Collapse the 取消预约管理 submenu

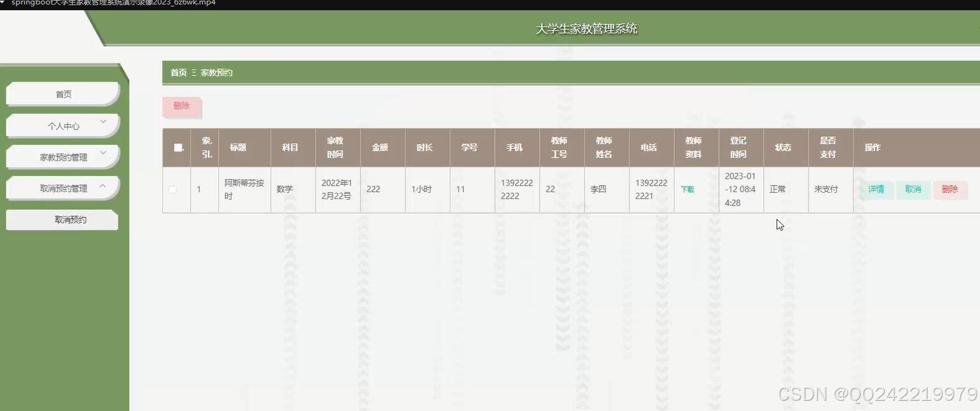[62, 187]
